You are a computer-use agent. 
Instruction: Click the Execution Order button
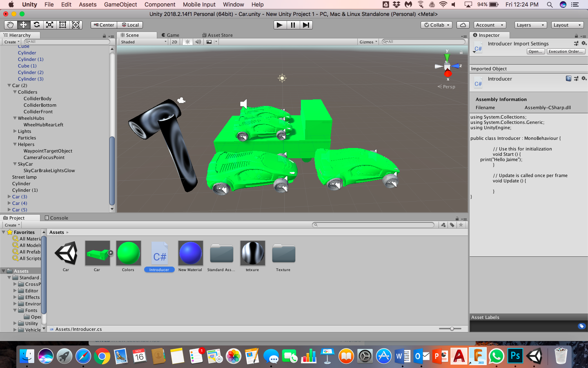566,52
